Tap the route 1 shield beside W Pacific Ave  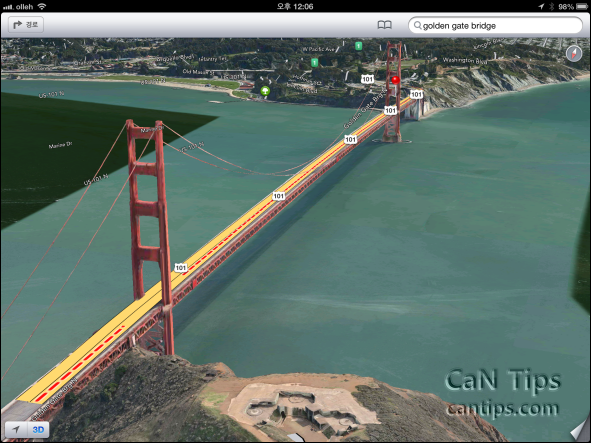[x=358, y=46]
